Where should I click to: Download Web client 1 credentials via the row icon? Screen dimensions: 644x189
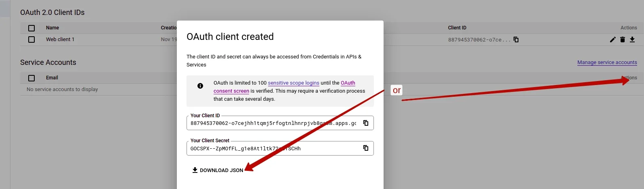tap(632, 39)
